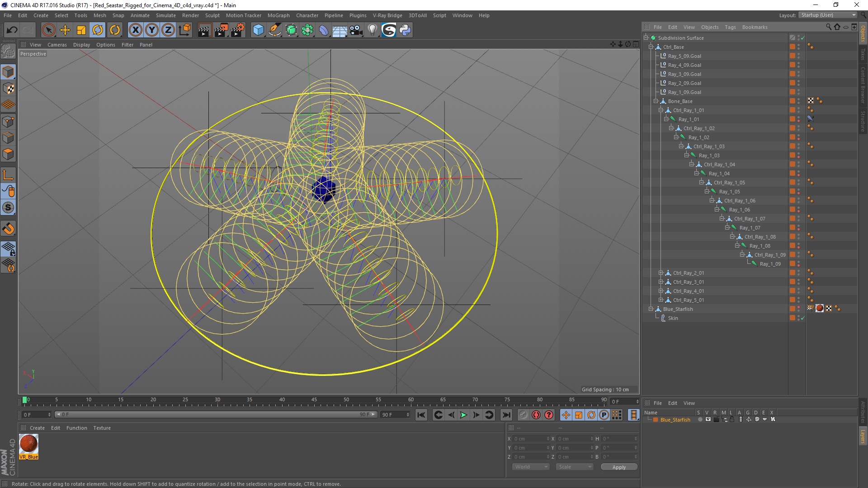The width and height of the screenshot is (868, 488).
Task: Add a Cube primitive object
Action: [258, 30]
